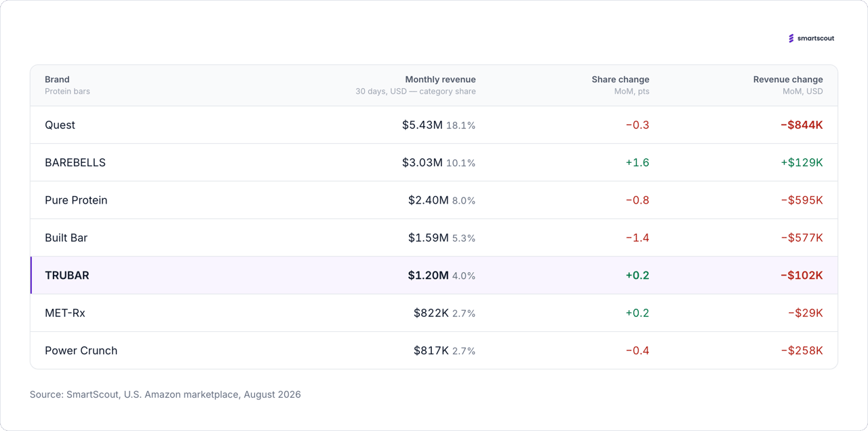Click the 8.0% category share value
The image size is (868, 431).
pos(464,201)
